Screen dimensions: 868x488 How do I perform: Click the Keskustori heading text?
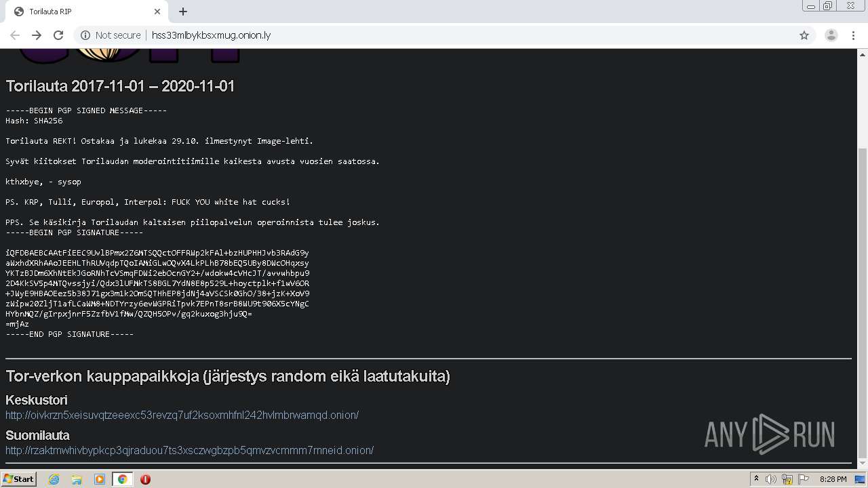(37, 400)
